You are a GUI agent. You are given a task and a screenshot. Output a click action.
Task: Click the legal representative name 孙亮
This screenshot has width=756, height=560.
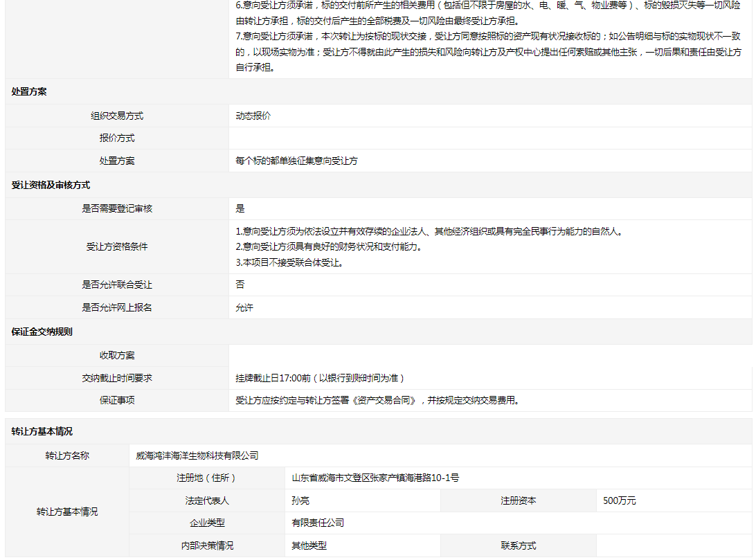[300, 500]
